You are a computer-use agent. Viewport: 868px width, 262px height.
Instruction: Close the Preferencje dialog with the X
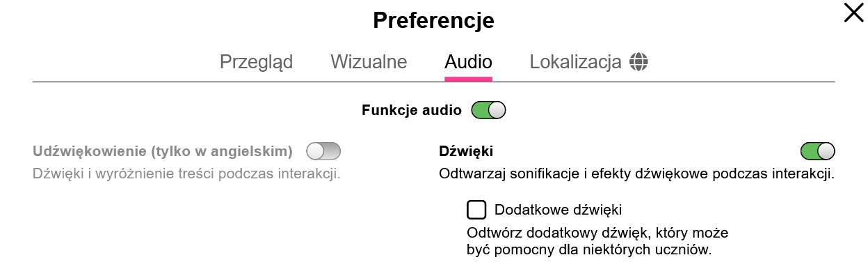click(853, 13)
